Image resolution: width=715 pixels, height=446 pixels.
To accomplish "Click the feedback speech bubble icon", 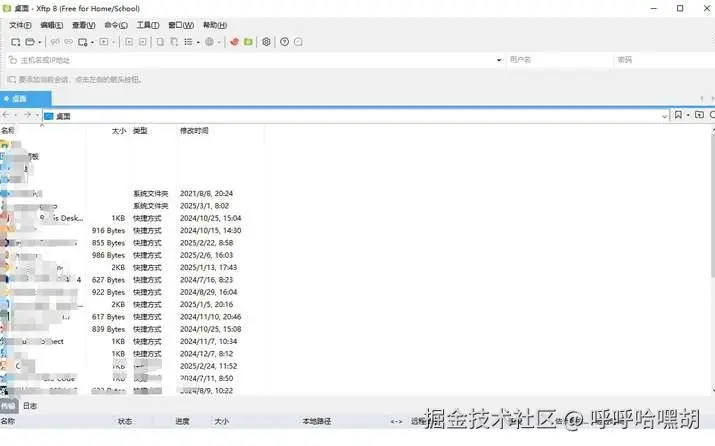I will [x=298, y=42].
